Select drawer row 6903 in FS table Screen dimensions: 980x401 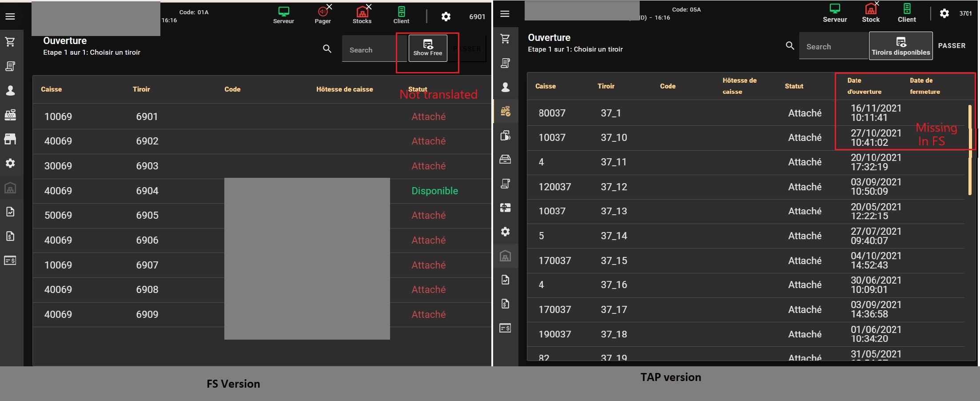click(262, 166)
